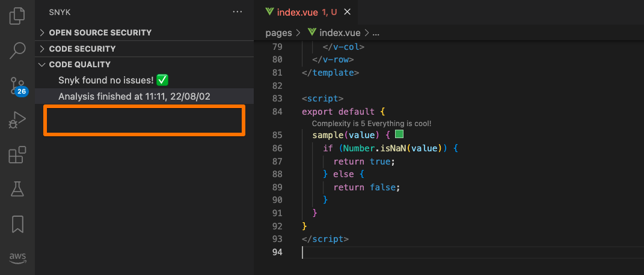644x275 pixels.
Task: Expand the Open Source Security section
Action: point(100,32)
